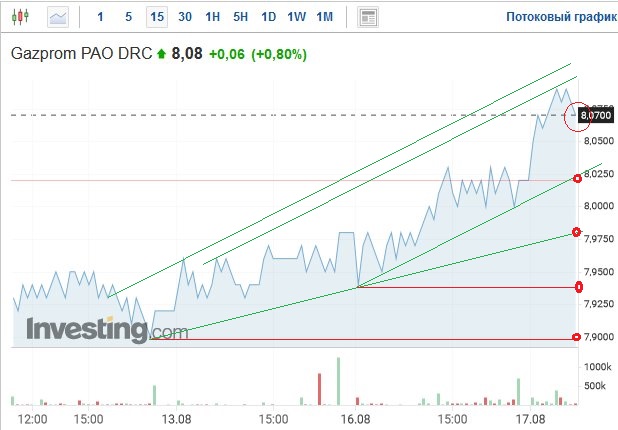Select the 30 minute interval
Screen dimensions: 618x430
pos(185,17)
